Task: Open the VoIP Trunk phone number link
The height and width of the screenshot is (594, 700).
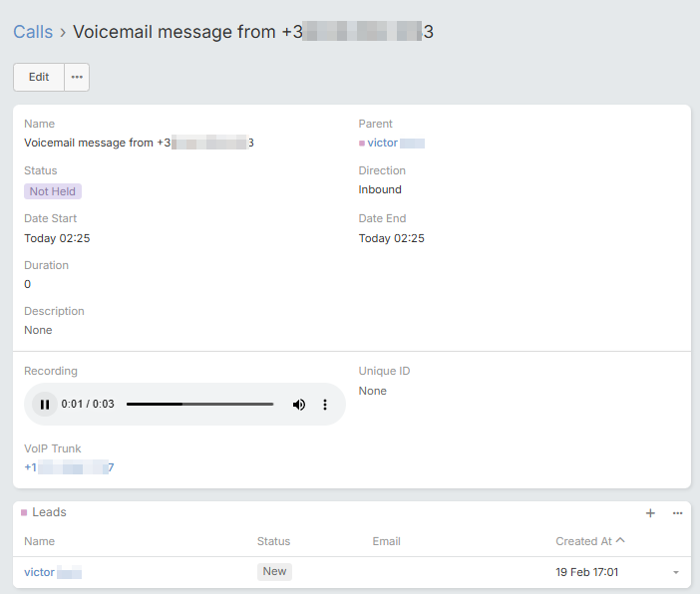Action: coord(69,467)
